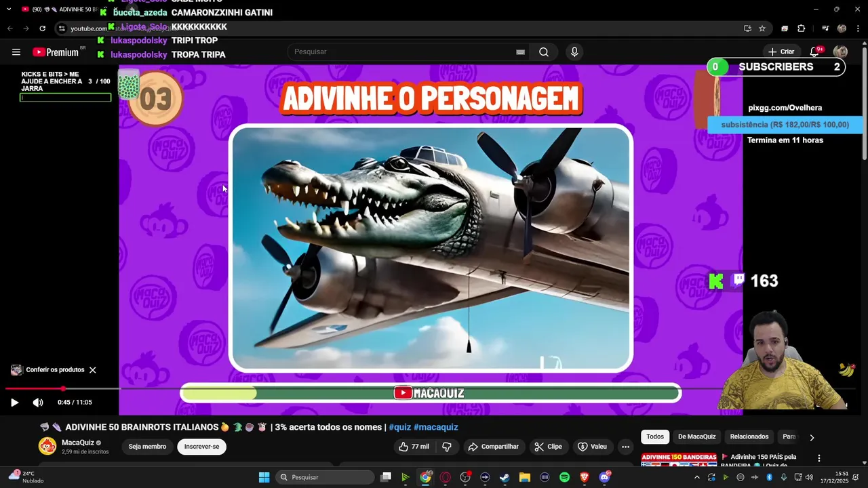Viewport: 868px width, 488px height.
Task: Open the weather widget 24°C Nublado
Action: (x=26, y=477)
